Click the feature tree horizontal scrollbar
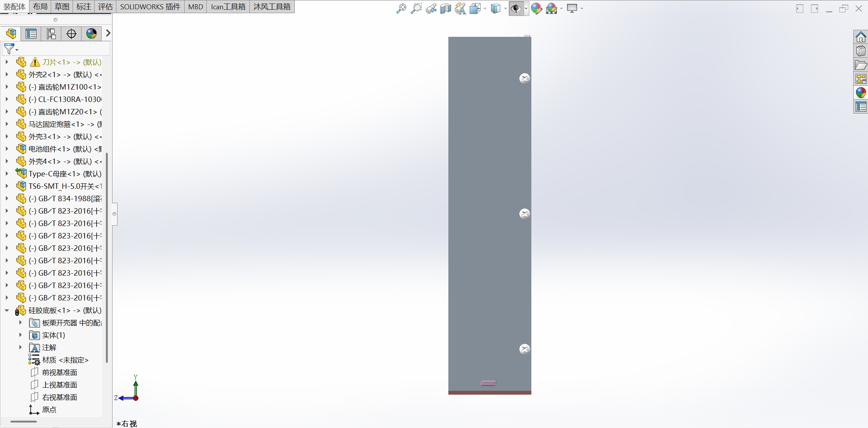 [24, 421]
